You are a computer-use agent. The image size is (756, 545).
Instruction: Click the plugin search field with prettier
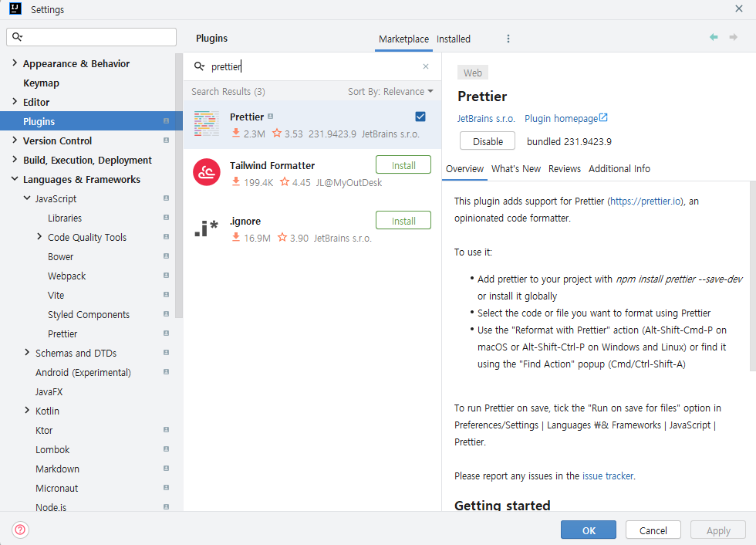[312, 66]
